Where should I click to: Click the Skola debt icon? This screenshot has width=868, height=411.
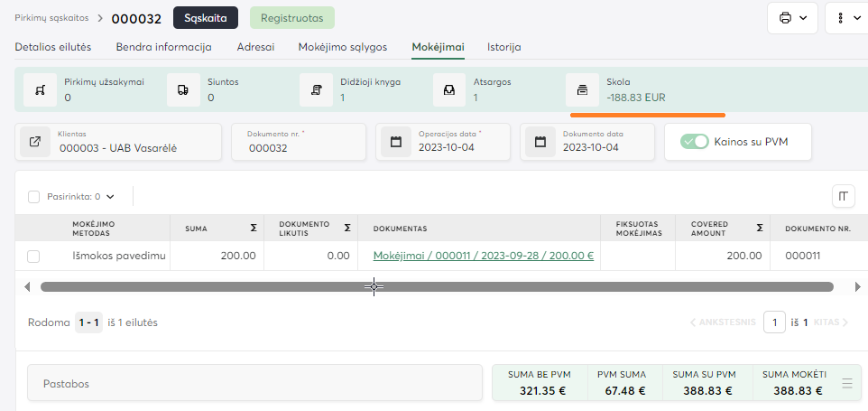pos(582,89)
